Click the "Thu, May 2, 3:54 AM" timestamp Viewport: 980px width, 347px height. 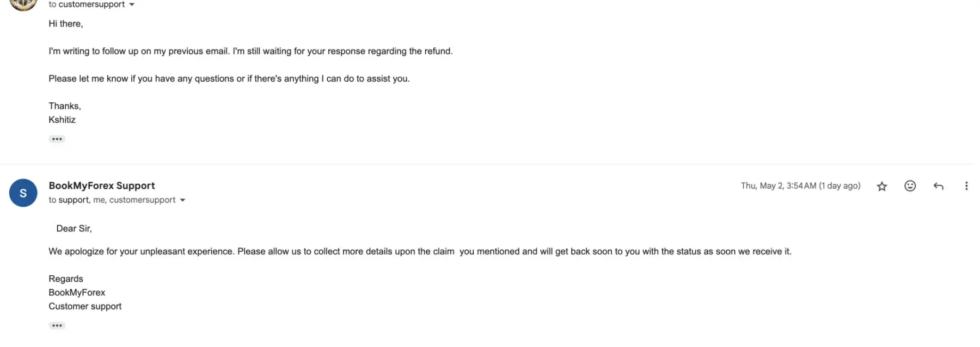coord(800,186)
